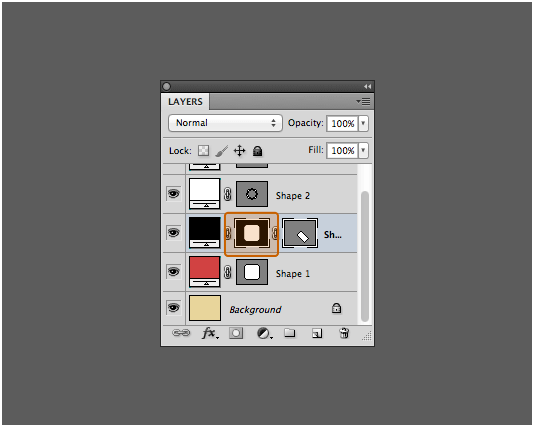Hide the Shape 2 layer

[x=174, y=194]
